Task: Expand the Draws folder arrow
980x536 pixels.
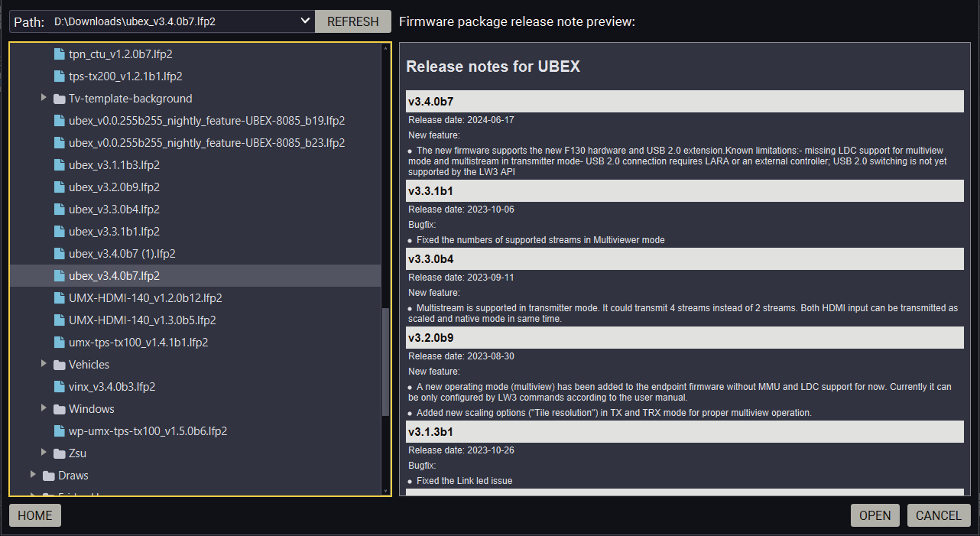Action: pos(33,476)
